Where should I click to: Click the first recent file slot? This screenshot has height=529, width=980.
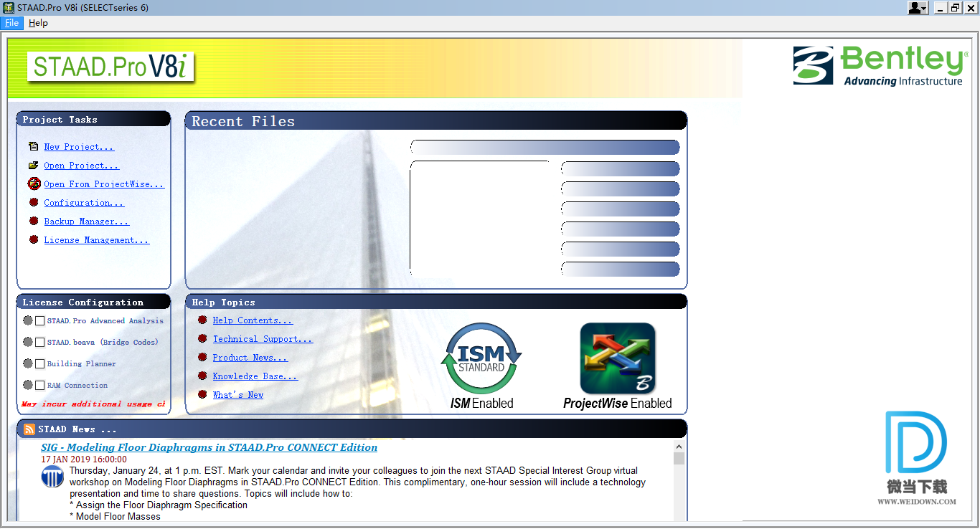(620, 168)
